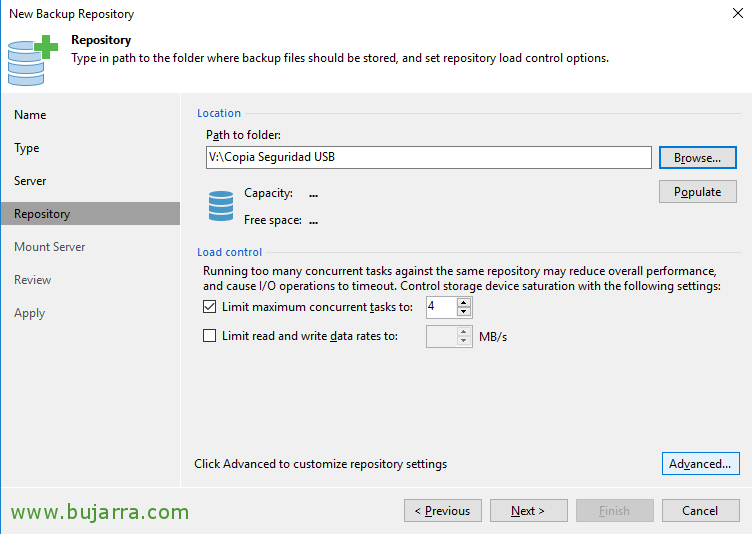Click the repository database icon with green plus
The image size is (752, 534).
(33, 60)
